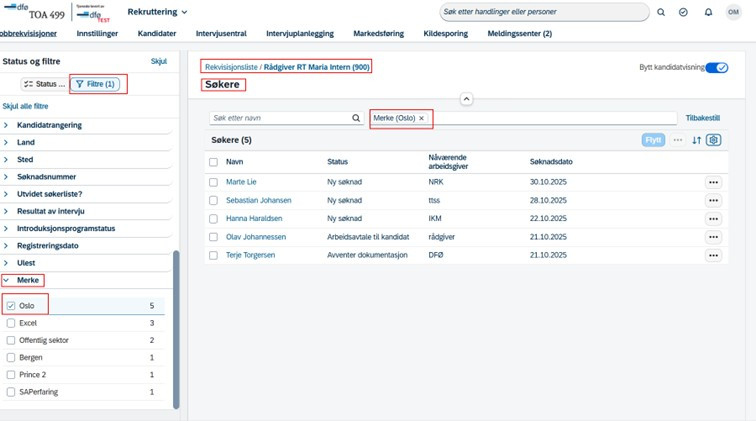This screenshot has width=756, height=421.
Task: Open the Meldingssenter (2) tab
Action: (x=519, y=33)
